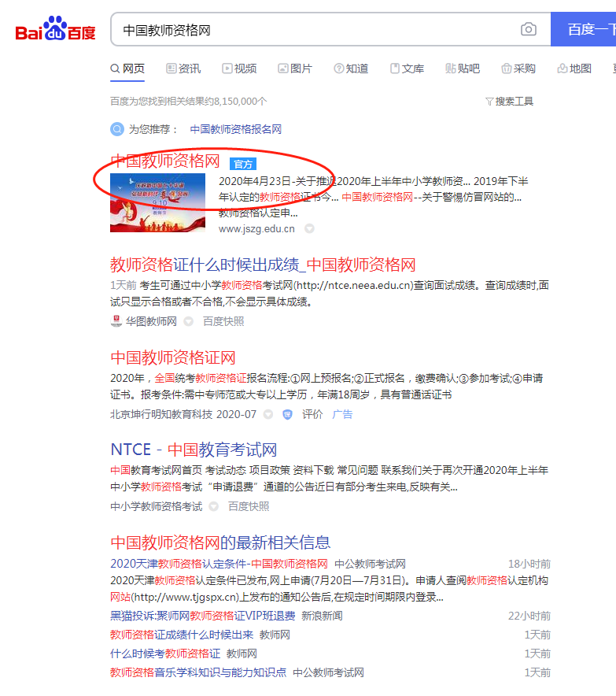
Task: Click the 18小时前 timestamp
Action: click(x=529, y=565)
